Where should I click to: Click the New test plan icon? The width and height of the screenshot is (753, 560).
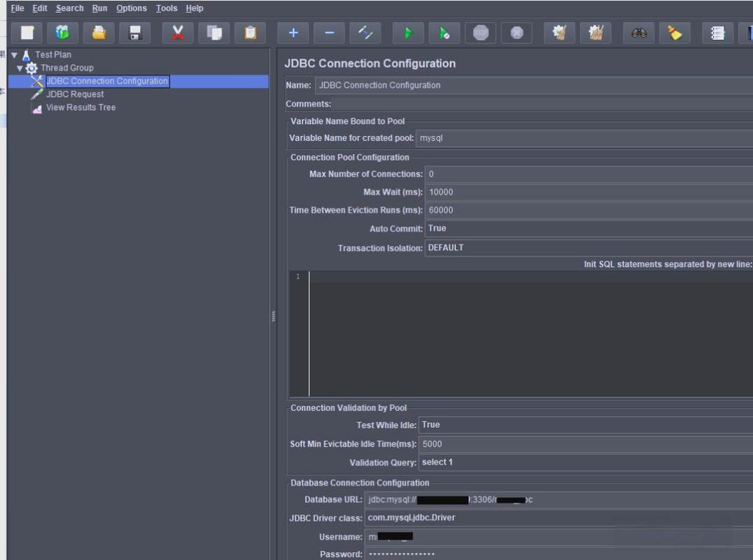pos(27,33)
